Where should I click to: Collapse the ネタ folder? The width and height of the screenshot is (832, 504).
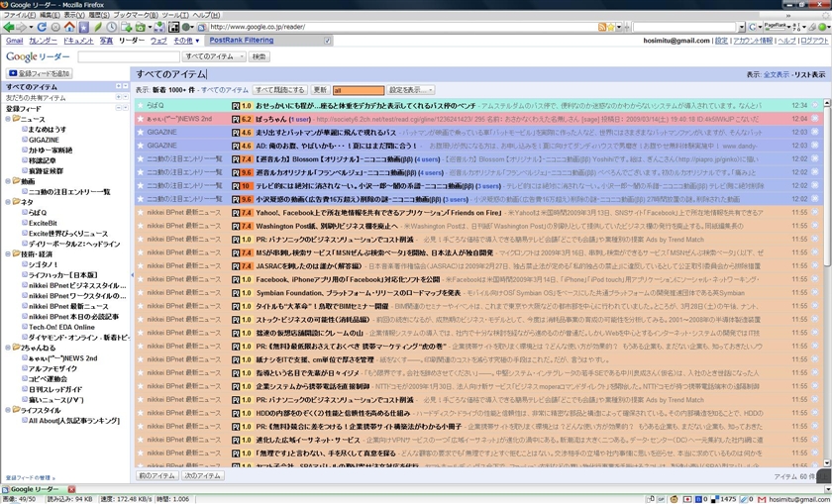click(8, 202)
